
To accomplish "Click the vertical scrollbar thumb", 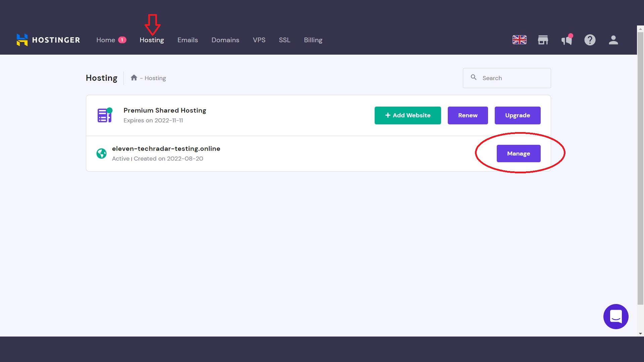I will [640, 168].
